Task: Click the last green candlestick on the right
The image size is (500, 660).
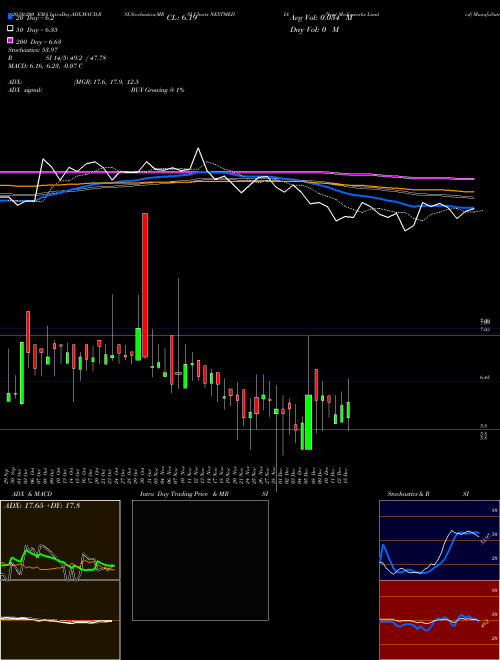Action: click(x=348, y=410)
